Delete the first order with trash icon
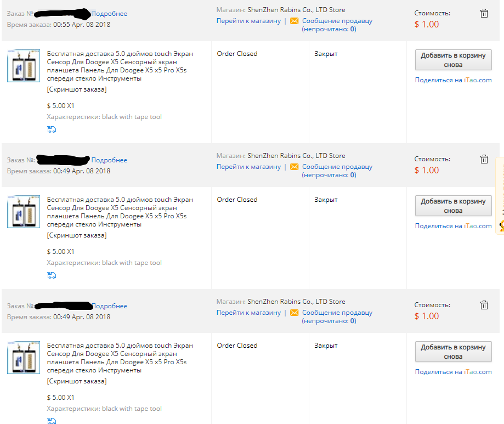 pyautogui.click(x=484, y=14)
